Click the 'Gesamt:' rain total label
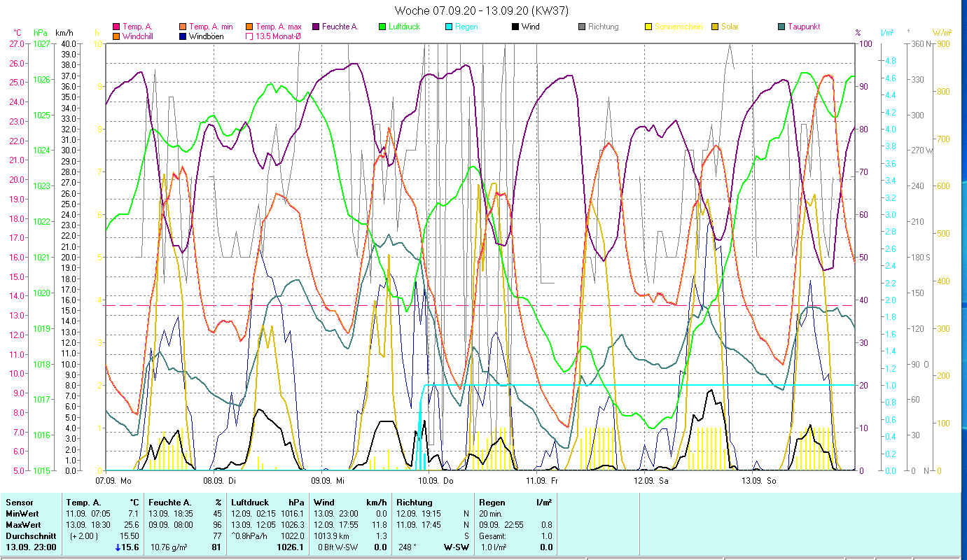The image size is (967, 560). pos(494,536)
